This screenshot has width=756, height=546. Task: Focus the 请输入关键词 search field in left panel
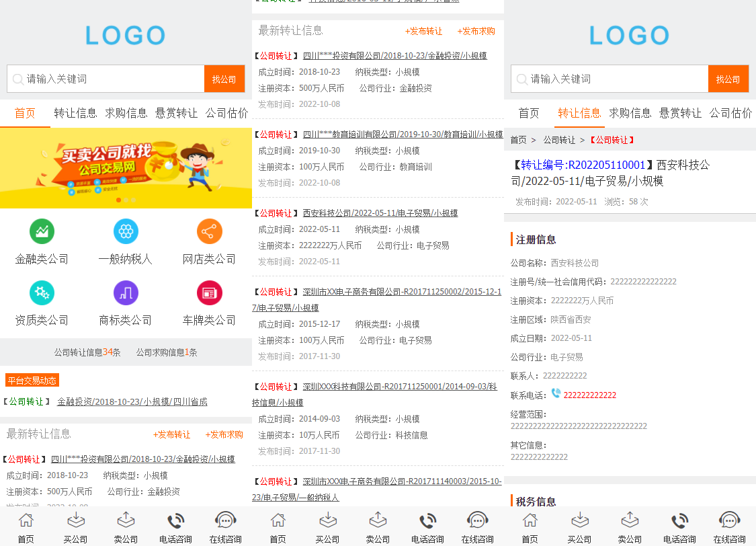tap(106, 79)
